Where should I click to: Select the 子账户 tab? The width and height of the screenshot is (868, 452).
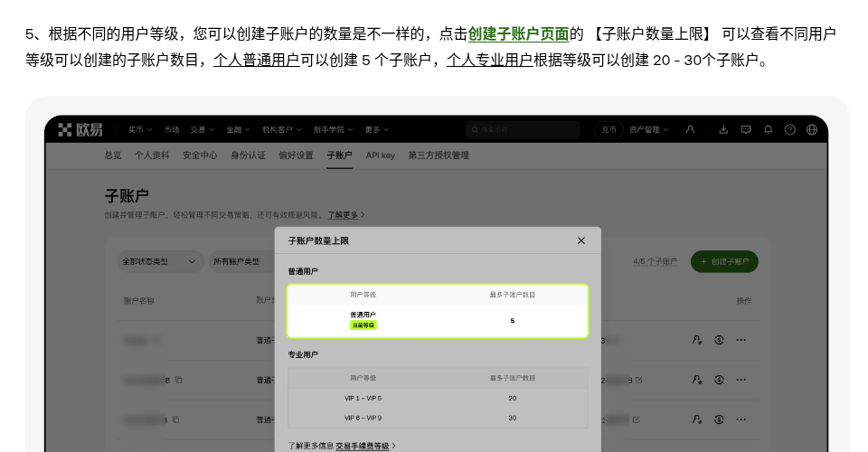[339, 155]
